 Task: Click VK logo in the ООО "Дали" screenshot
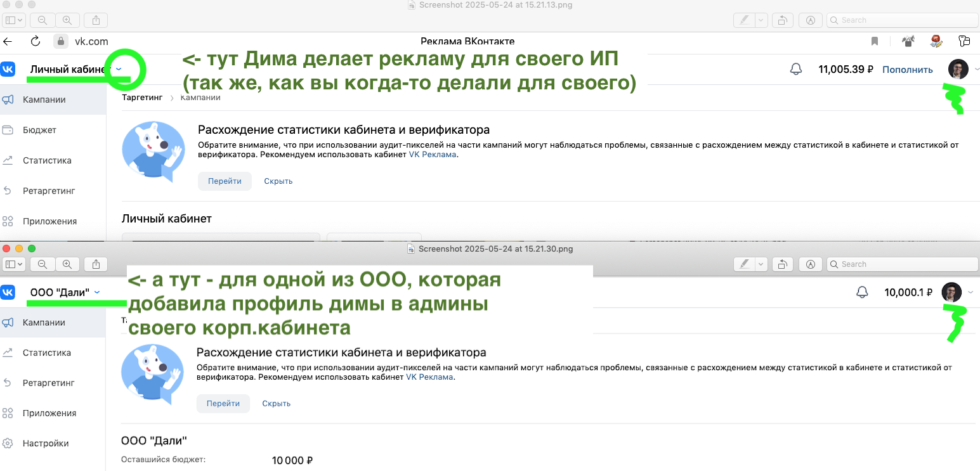point(8,292)
